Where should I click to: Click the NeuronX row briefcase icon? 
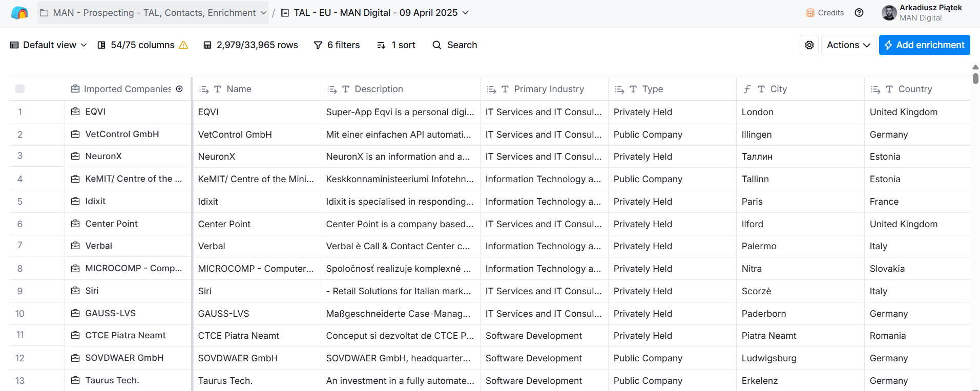pos(75,156)
